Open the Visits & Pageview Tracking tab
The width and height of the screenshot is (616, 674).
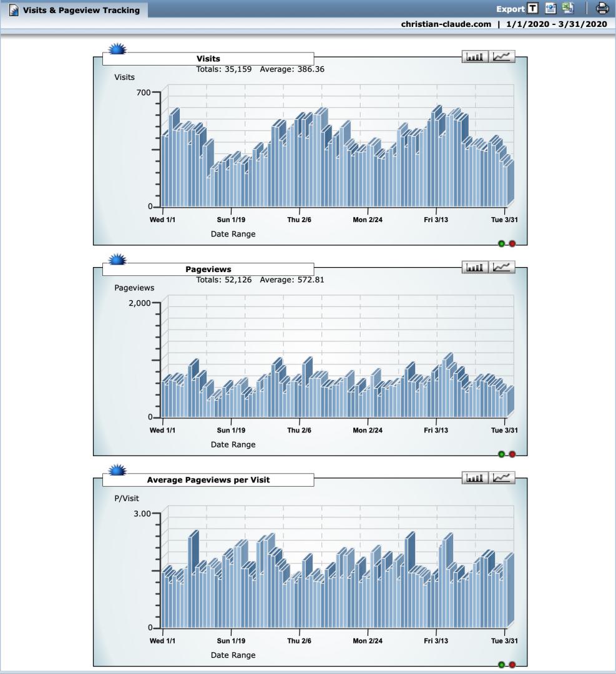pos(75,10)
